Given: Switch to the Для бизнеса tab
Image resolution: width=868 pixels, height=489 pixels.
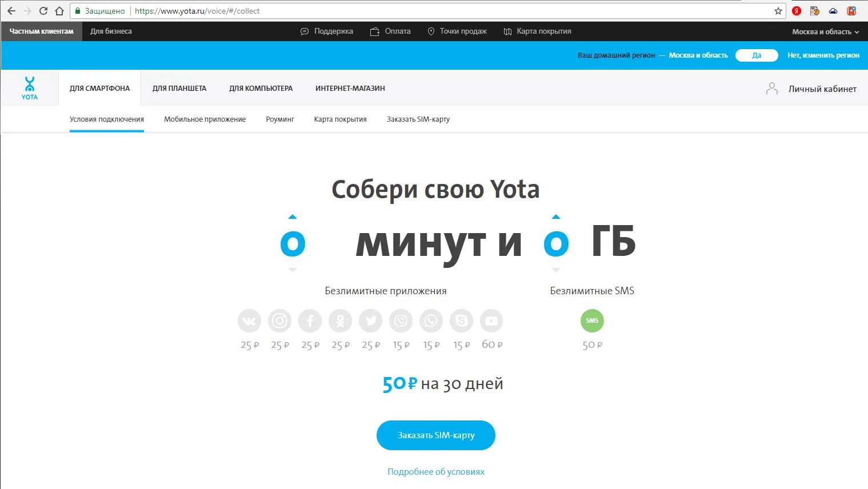Looking at the screenshot, I should click(111, 31).
